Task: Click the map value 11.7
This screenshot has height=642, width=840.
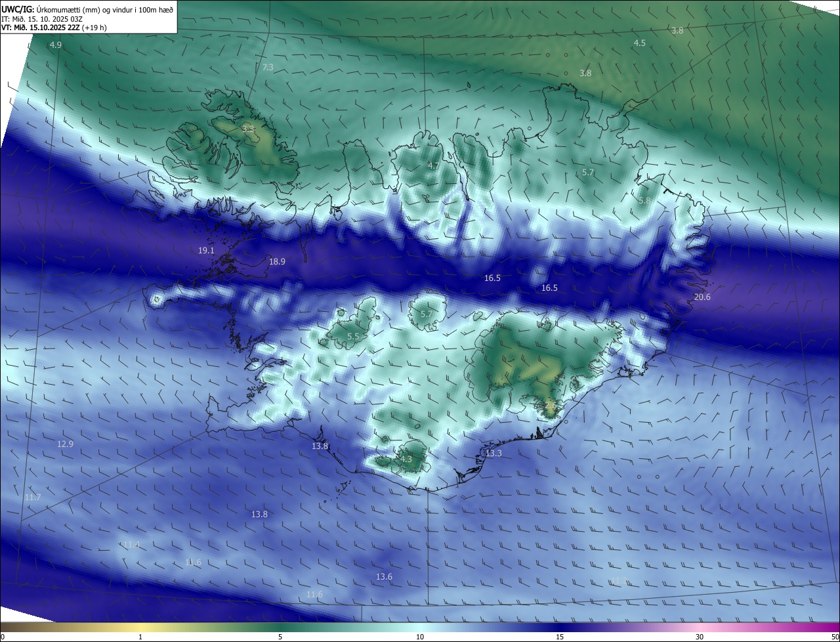Action: click(33, 498)
